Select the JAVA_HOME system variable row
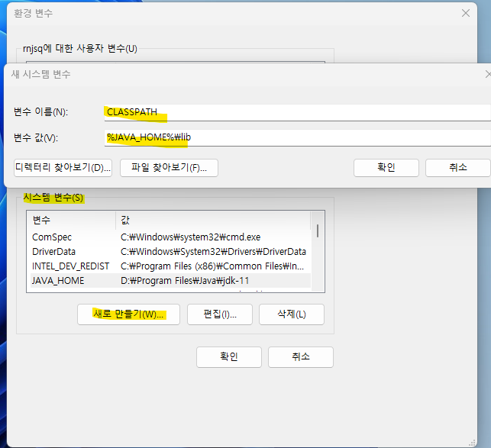The width and height of the screenshot is (491, 448). pyautogui.click(x=169, y=281)
